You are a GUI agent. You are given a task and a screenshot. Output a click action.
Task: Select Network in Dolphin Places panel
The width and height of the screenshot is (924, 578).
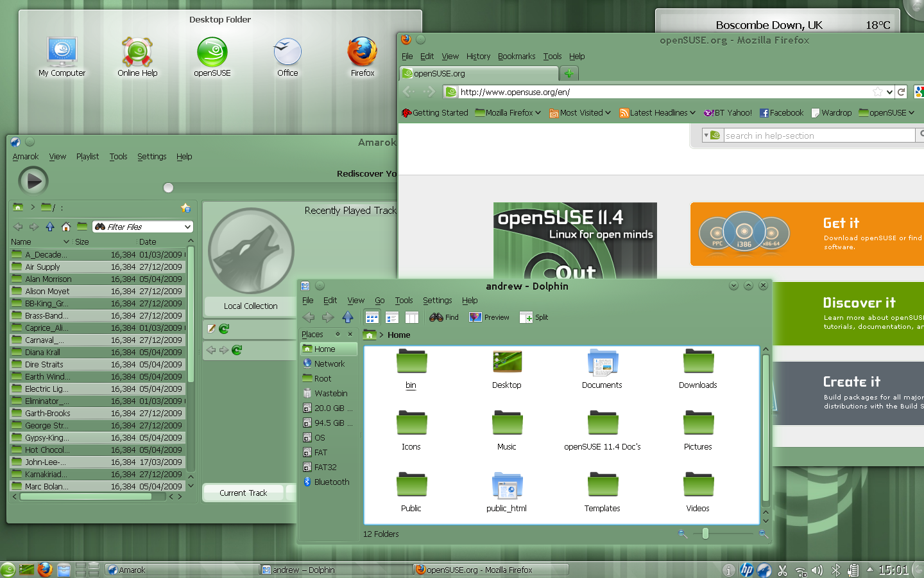point(329,364)
